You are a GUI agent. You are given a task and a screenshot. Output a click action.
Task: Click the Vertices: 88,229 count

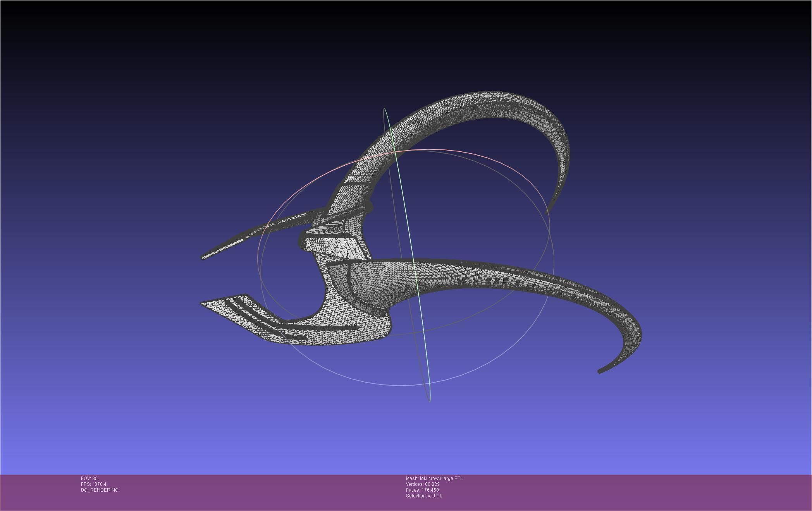coord(423,484)
